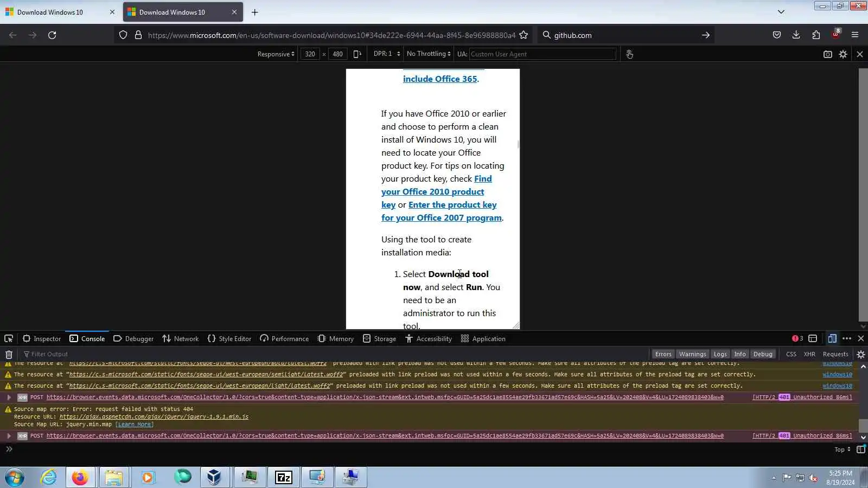Take a screenshot of the viewport
Image resolution: width=868 pixels, height=488 pixels.
(x=828, y=54)
